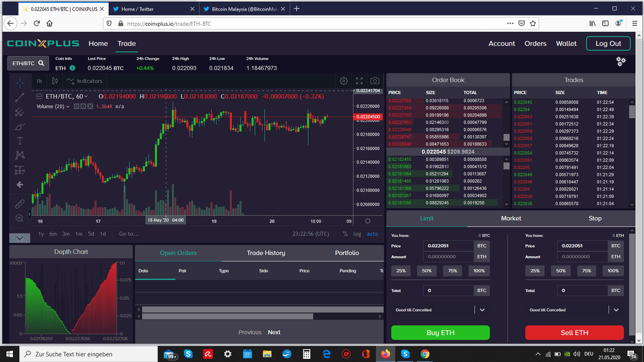Screen dimensions: 644x362
Task: Click the browser home button
Action: [x=49, y=24]
